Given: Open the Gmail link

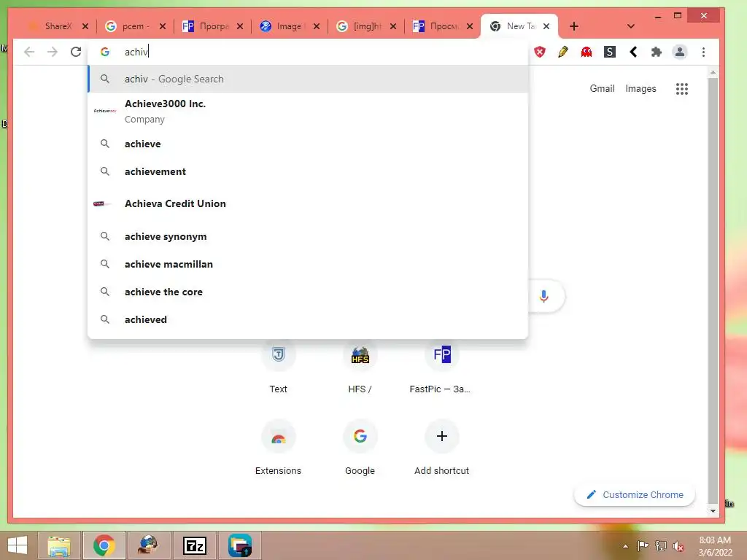Looking at the screenshot, I should coord(602,88).
